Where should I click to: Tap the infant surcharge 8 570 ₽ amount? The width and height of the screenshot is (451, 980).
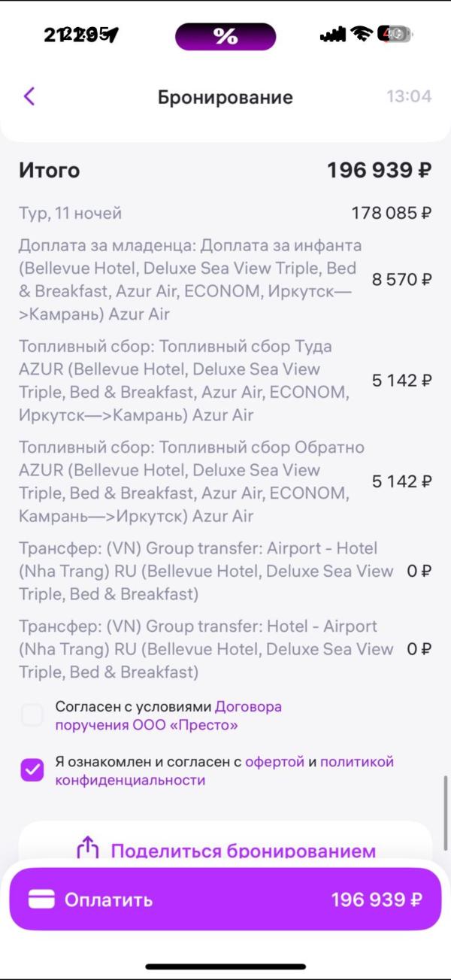coord(402,280)
